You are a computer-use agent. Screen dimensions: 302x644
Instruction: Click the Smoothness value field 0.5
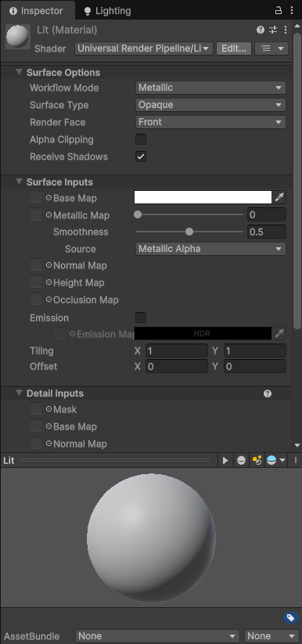pyautogui.click(x=267, y=232)
